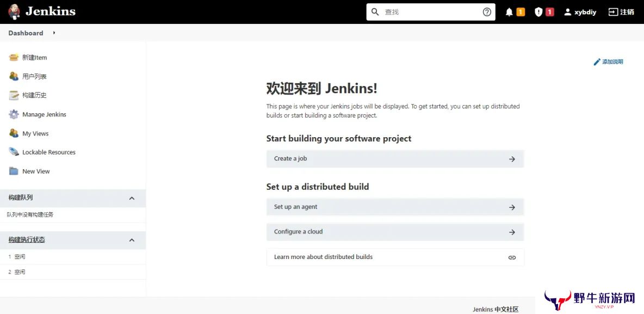Image resolution: width=644 pixels, height=314 pixels.
Task: Open Learn more about distributed builds
Action: 395,257
